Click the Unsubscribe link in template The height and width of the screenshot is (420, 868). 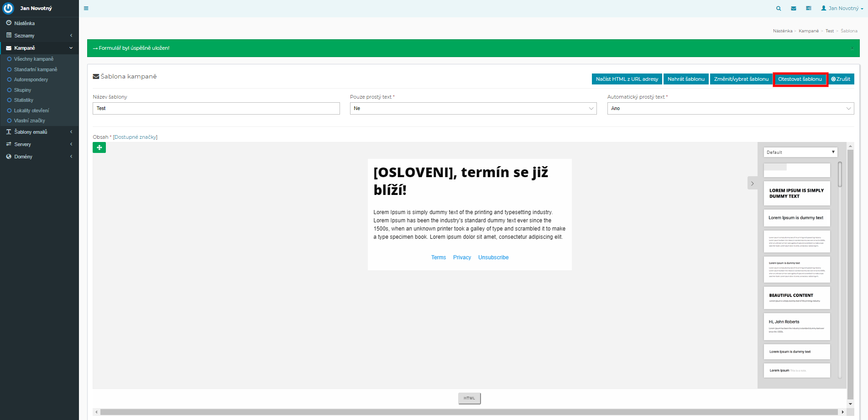point(493,257)
